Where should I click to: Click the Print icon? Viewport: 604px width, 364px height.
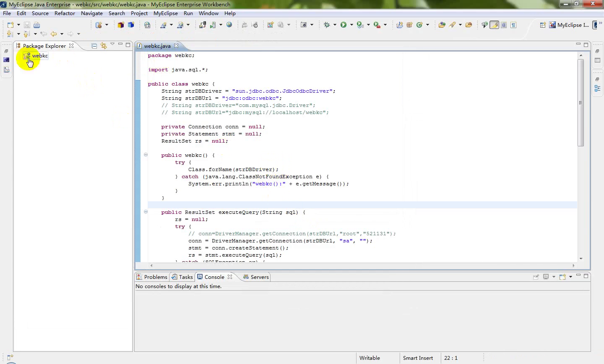37,25
